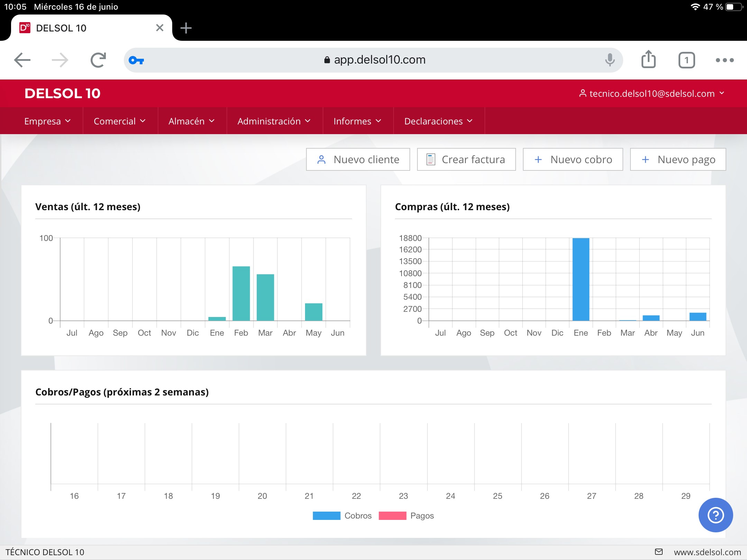Open the Declaraciones menu

pyautogui.click(x=438, y=121)
